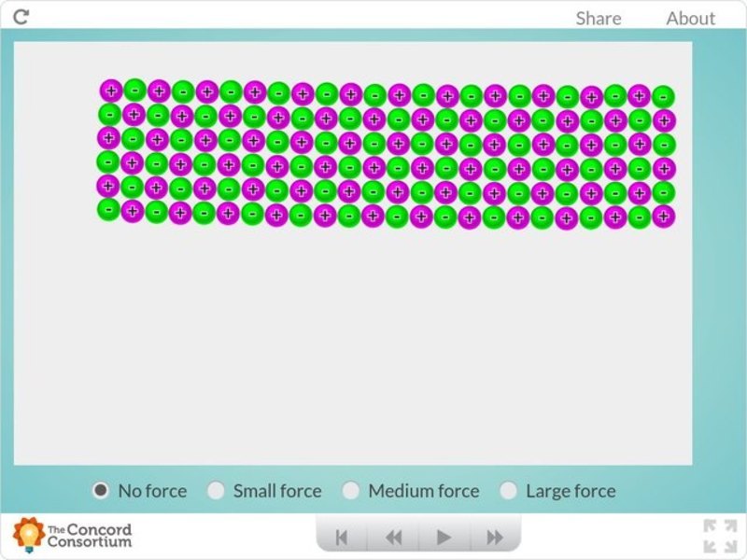Step the simulation backward with the rewind icon

392,535
